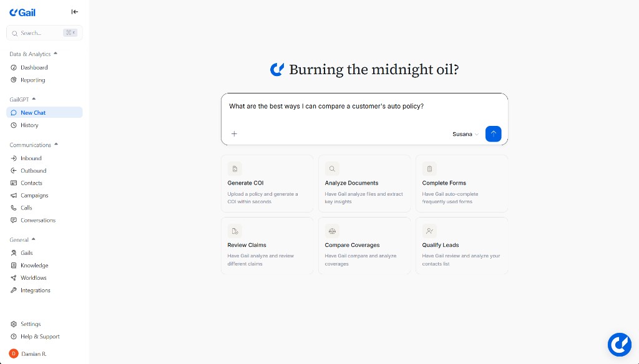Screen dimensions: 639x364
Task: Click the Review Claims document icon
Action: [x=235, y=231]
